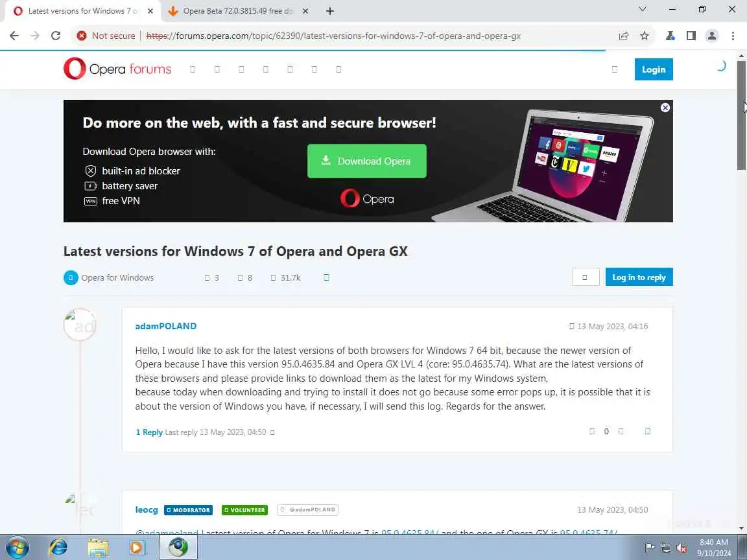Click Log in to reply button

coord(638,277)
